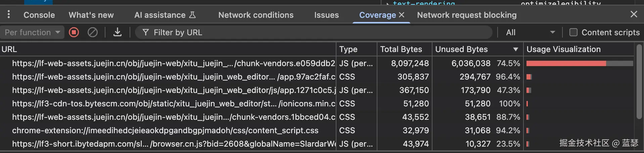Screen dimensions: 644x153
Task: Sort by Unused Bytes column arrow
Action: [515, 49]
